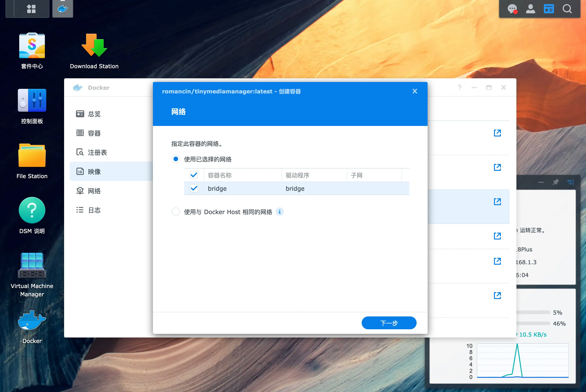Click the 下一步 (Next) button
The height and width of the screenshot is (392, 586).
coord(389,323)
